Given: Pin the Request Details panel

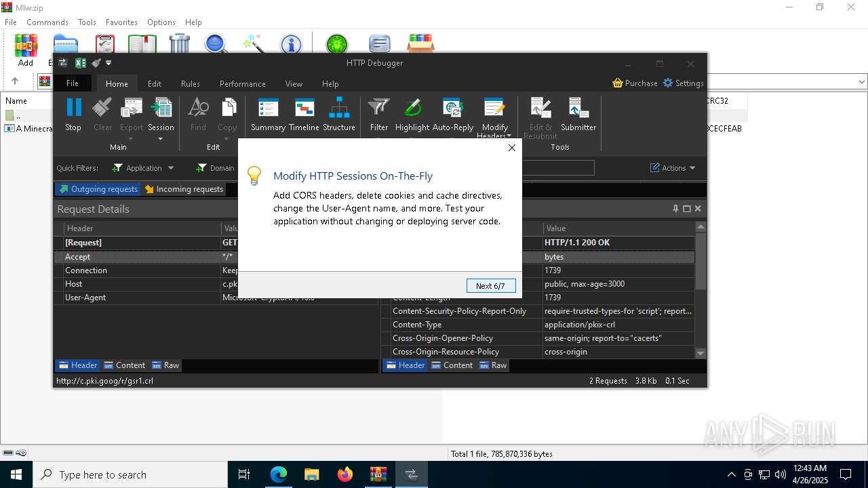Looking at the screenshot, I should 675,209.
